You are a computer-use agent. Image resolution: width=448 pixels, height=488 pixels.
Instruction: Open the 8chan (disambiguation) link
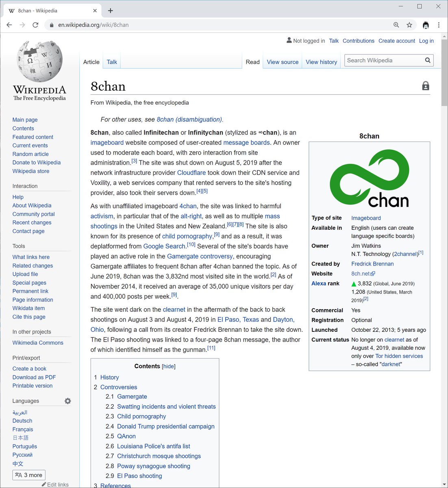click(189, 119)
